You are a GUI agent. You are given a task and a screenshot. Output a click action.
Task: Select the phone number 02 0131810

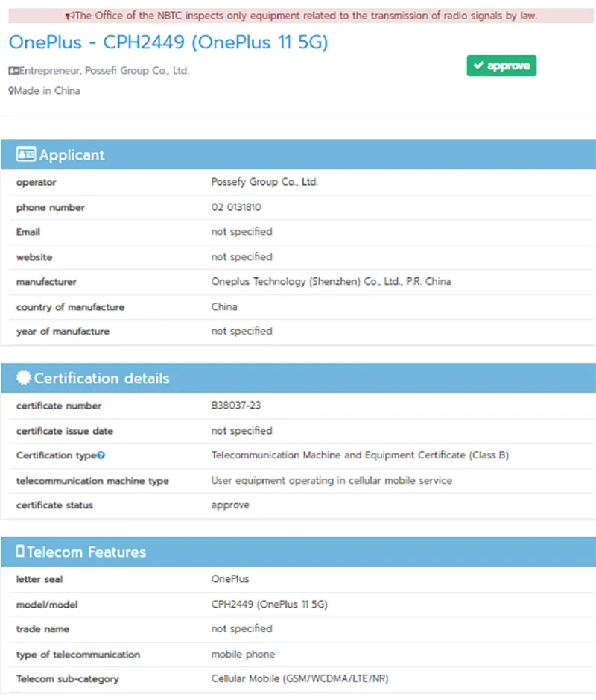[236, 207]
